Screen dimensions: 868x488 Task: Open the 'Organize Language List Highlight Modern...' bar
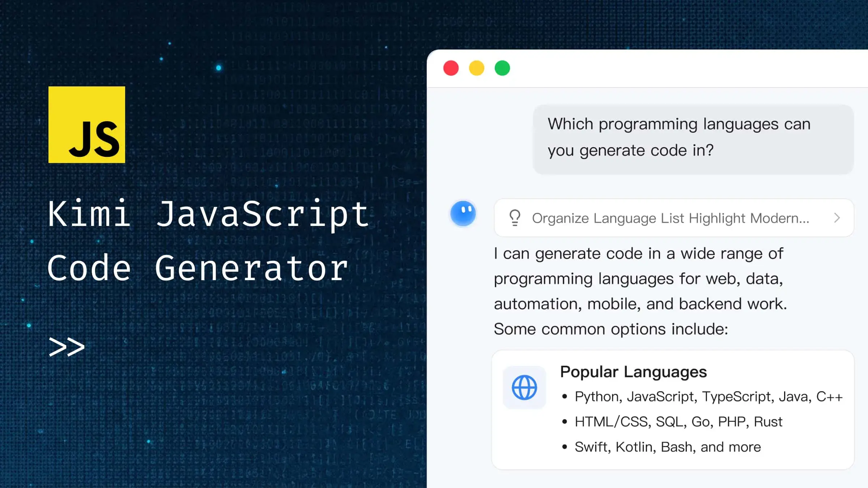[x=674, y=218]
